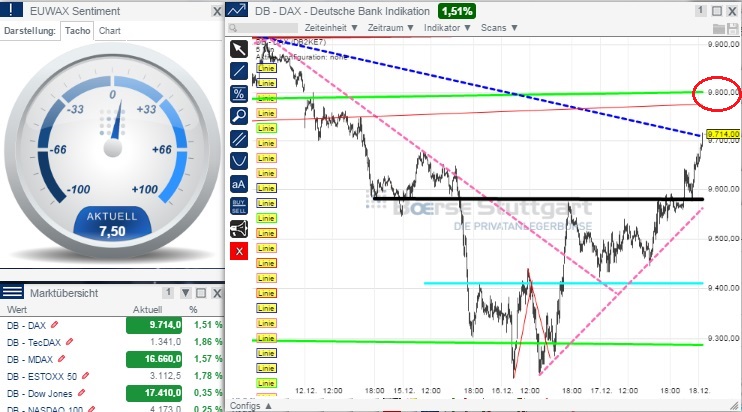Viewport: 742px width, 412px height.
Task: Open the Scans dropdown
Action: [x=499, y=28]
